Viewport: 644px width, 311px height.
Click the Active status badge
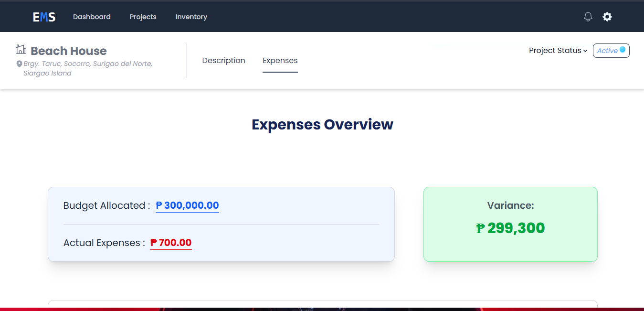tap(611, 51)
